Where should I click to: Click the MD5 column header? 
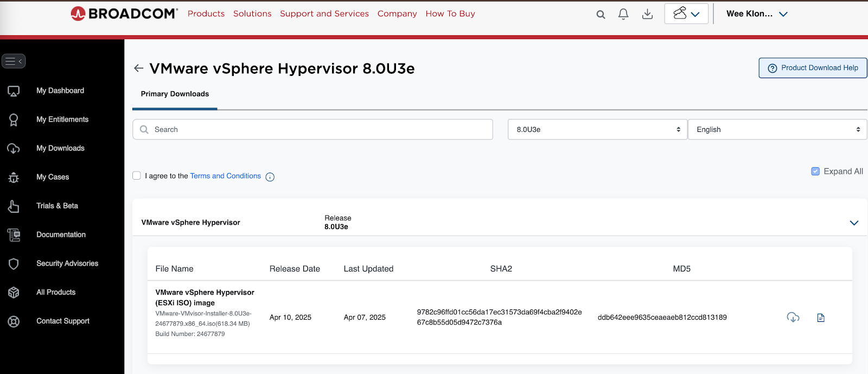pos(682,269)
